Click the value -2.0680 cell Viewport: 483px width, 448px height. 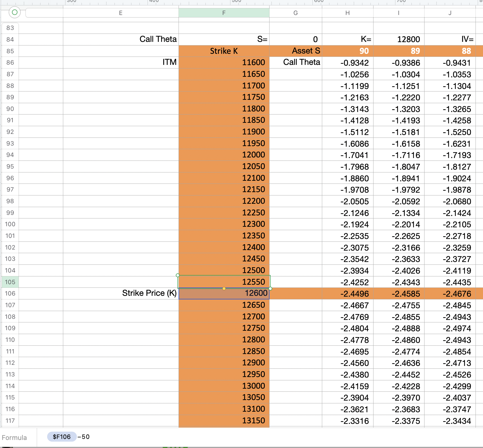coord(450,201)
